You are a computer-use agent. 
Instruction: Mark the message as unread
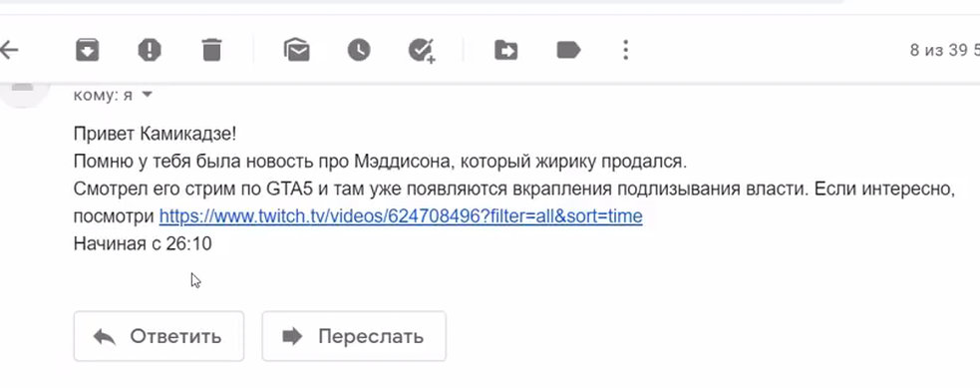coord(296,50)
